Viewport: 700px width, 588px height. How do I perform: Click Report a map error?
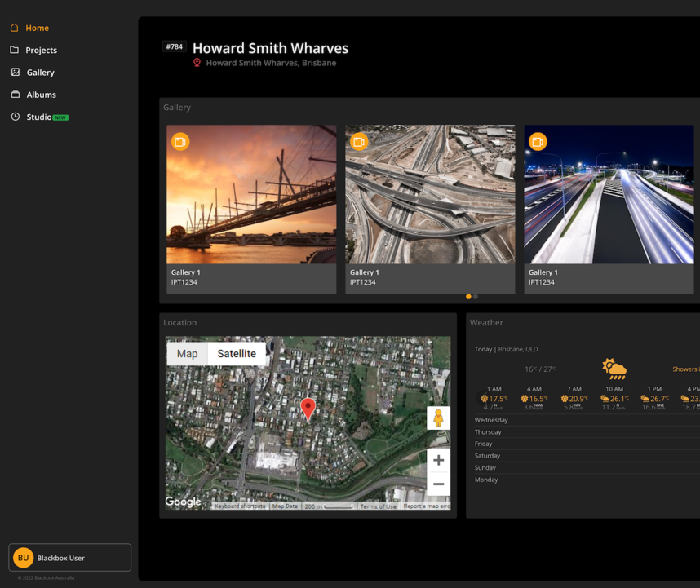(x=427, y=506)
